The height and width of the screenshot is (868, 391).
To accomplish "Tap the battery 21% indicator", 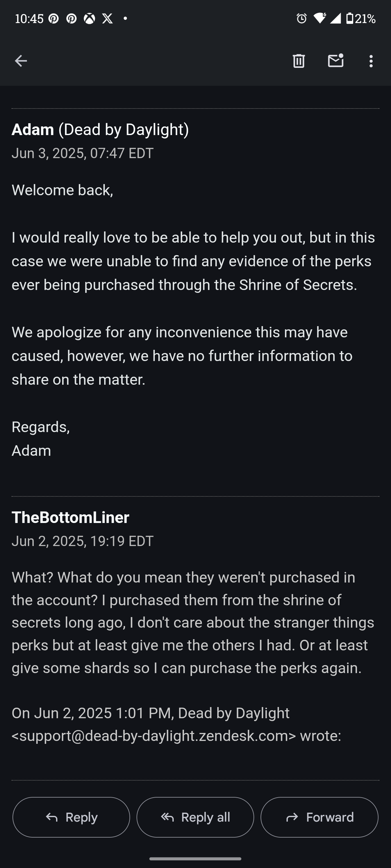I will (x=361, y=19).
